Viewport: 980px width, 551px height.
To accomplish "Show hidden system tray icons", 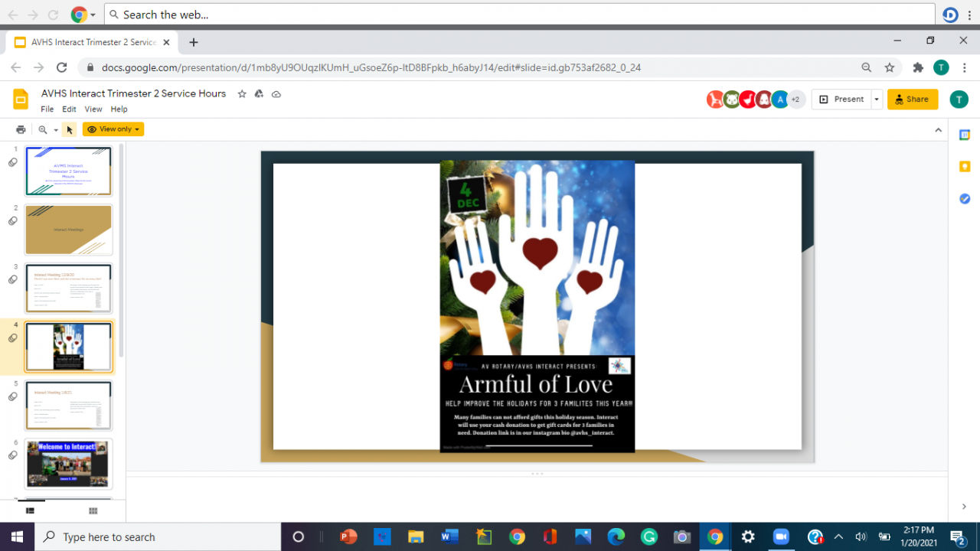I will click(x=838, y=536).
